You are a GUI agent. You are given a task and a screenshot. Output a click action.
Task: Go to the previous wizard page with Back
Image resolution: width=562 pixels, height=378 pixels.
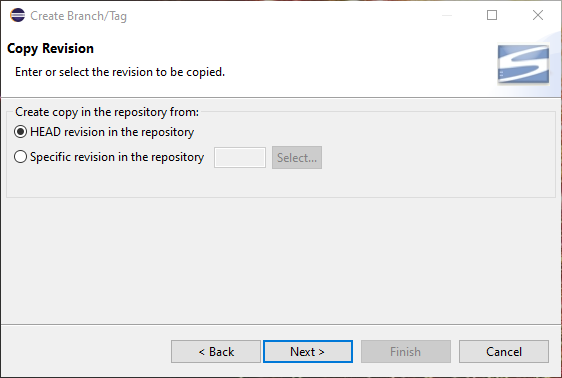(x=216, y=351)
